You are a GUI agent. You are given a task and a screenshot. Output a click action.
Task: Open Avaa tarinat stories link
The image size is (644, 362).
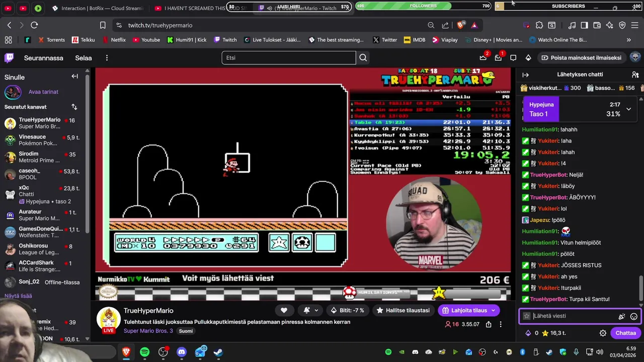coord(43,92)
